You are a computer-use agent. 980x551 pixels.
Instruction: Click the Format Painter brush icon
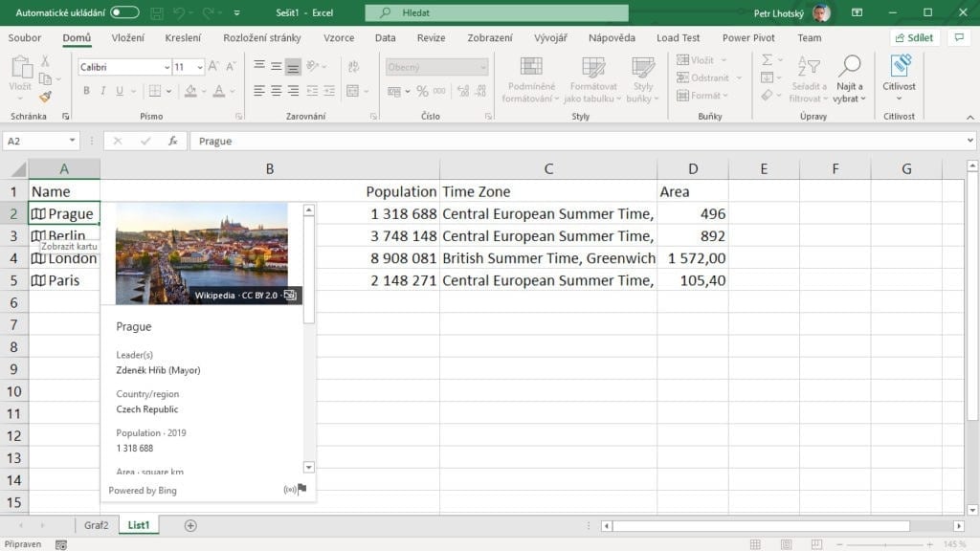click(45, 97)
